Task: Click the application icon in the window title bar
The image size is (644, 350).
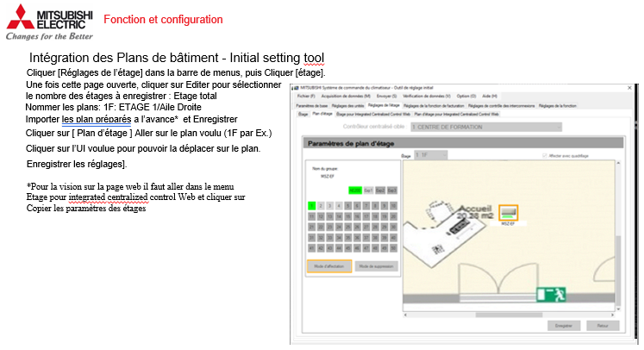Action: point(296,88)
